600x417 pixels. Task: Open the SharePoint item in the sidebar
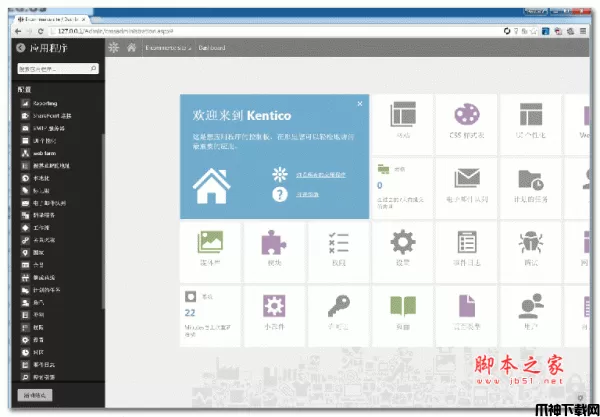[46, 116]
